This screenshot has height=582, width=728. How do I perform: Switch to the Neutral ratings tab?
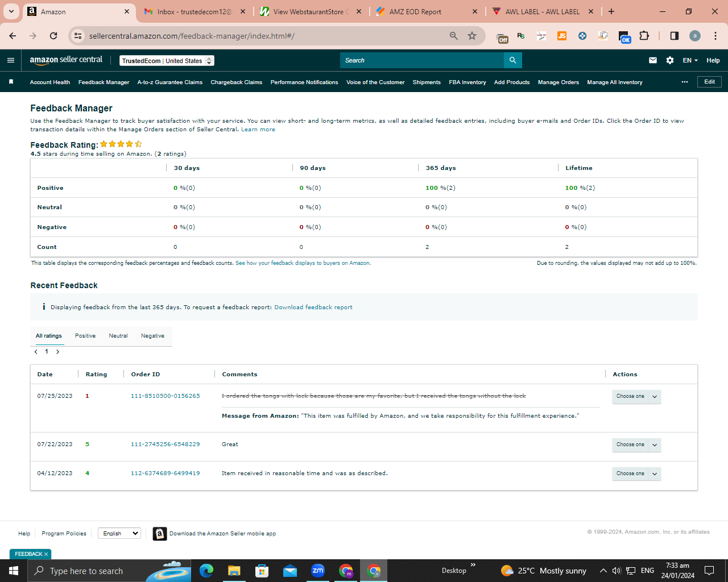118,336
